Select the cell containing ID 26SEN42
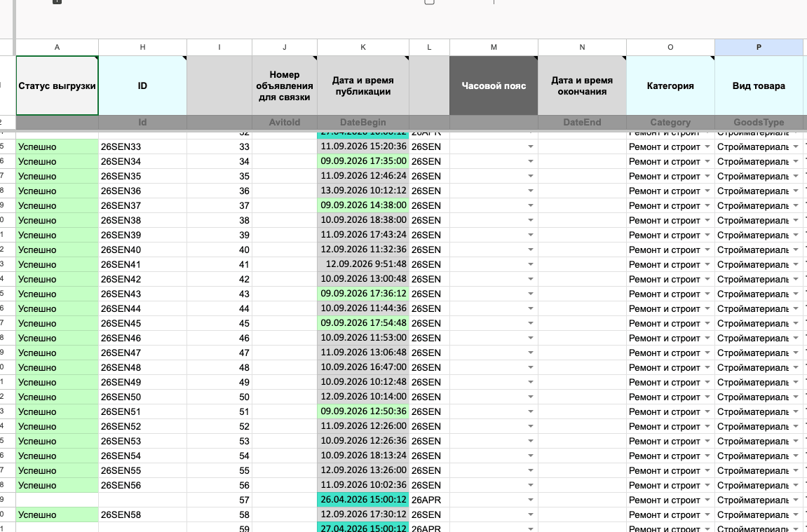This screenshot has height=532, width=807. (x=142, y=280)
